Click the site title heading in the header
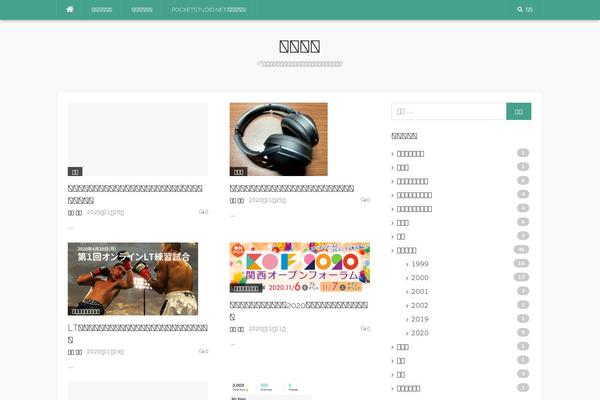 click(x=300, y=46)
